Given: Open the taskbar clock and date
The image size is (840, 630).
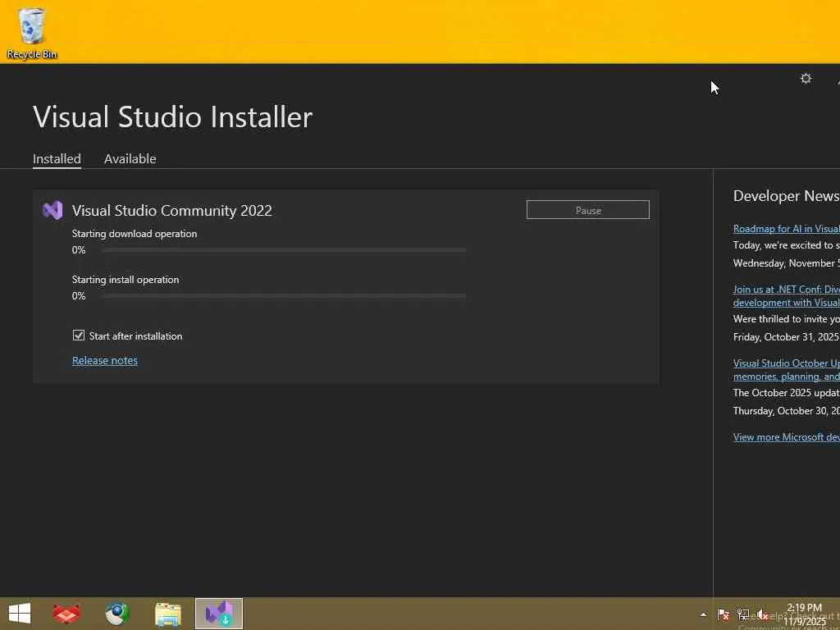Looking at the screenshot, I should [x=805, y=614].
